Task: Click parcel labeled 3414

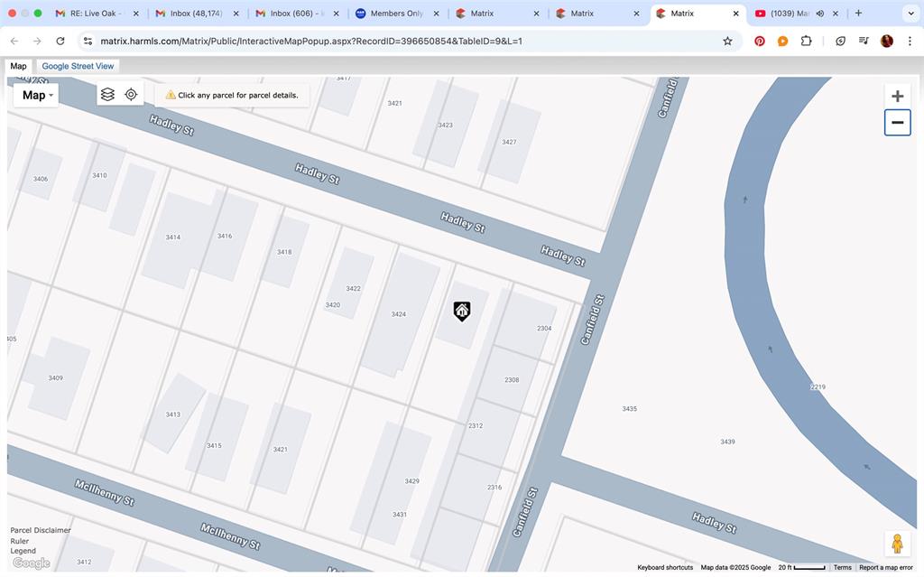Action: pos(172,237)
